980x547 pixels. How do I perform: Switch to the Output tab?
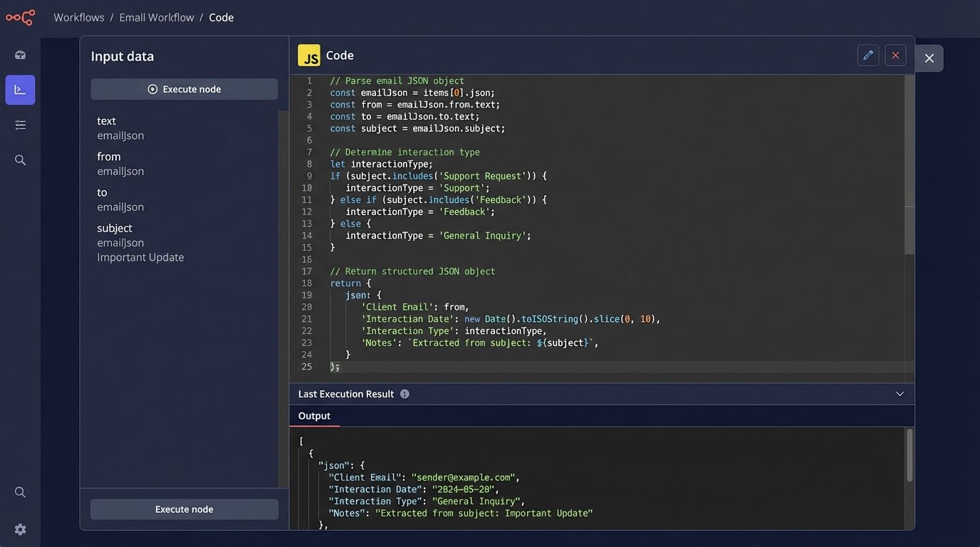(x=314, y=416)
